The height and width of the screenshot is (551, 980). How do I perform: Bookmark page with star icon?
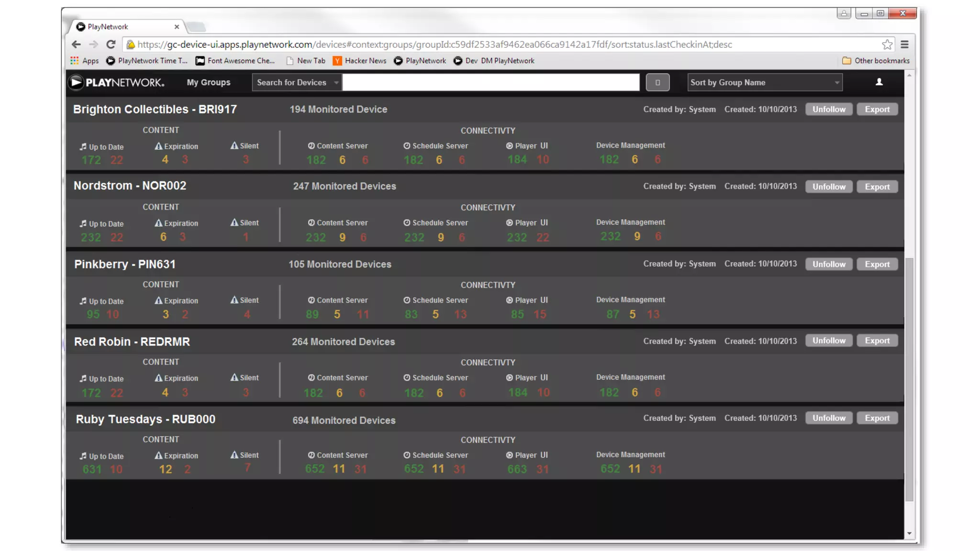pyautogui.click(x=887, y=44)
